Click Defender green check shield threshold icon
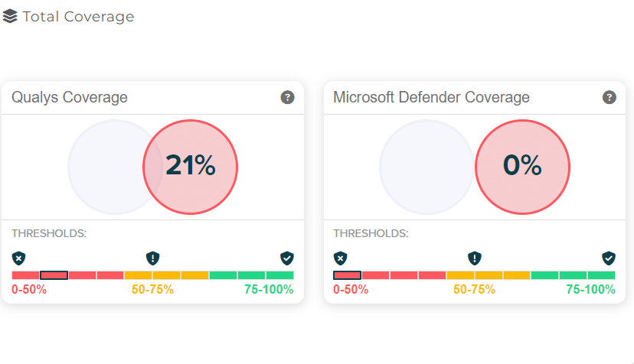This screenshot has height=364, width=634. [x=608, y=258]
